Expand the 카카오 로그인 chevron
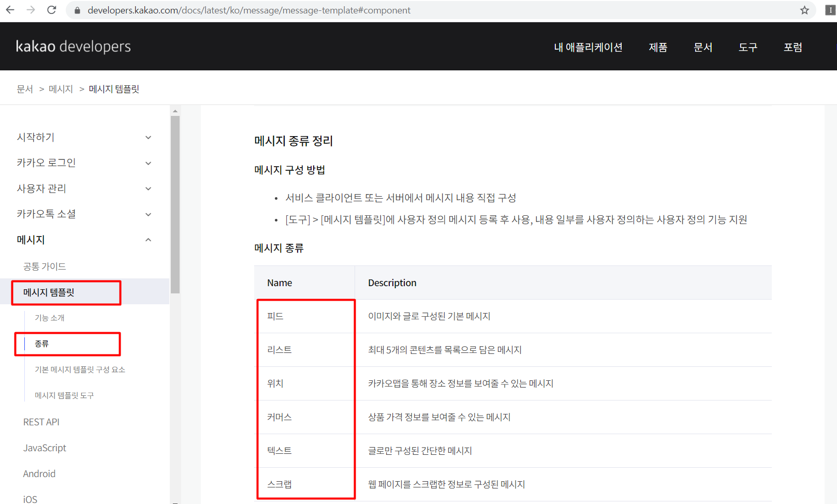 coord(149,164)
